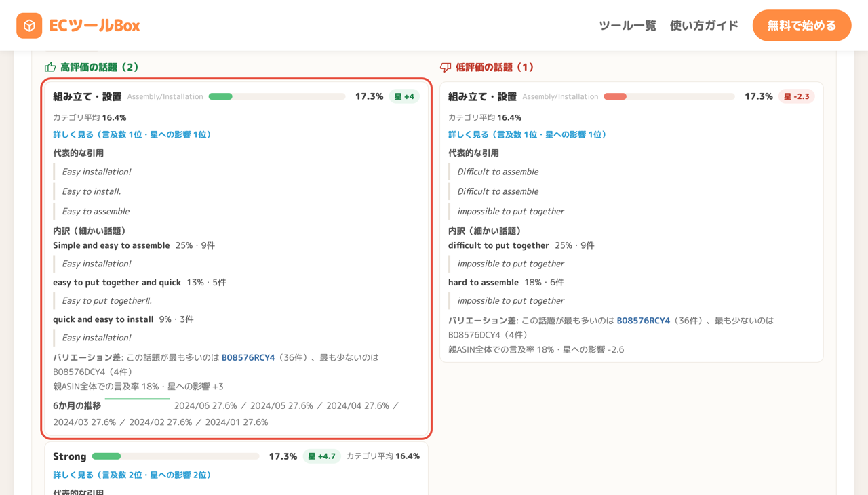Follow the B08576RCY4 link in the negative card
The width and height of the screenshot is (868, 495).
644,321
